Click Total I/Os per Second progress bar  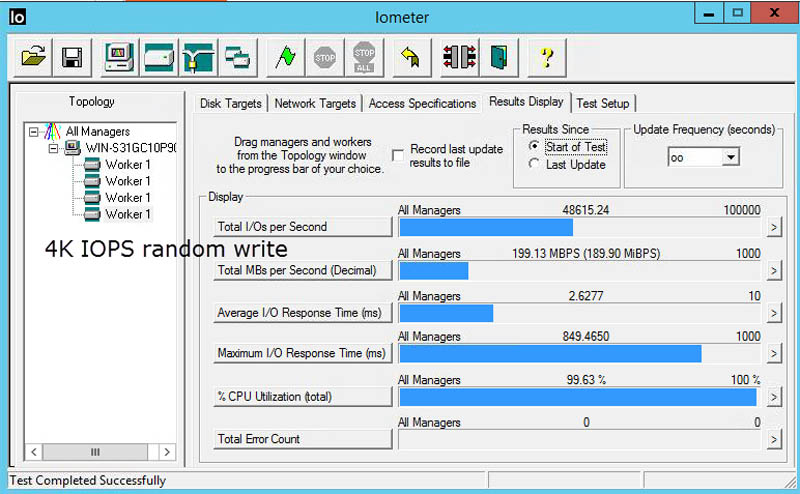pyautogui.click(x=580, y=227)
